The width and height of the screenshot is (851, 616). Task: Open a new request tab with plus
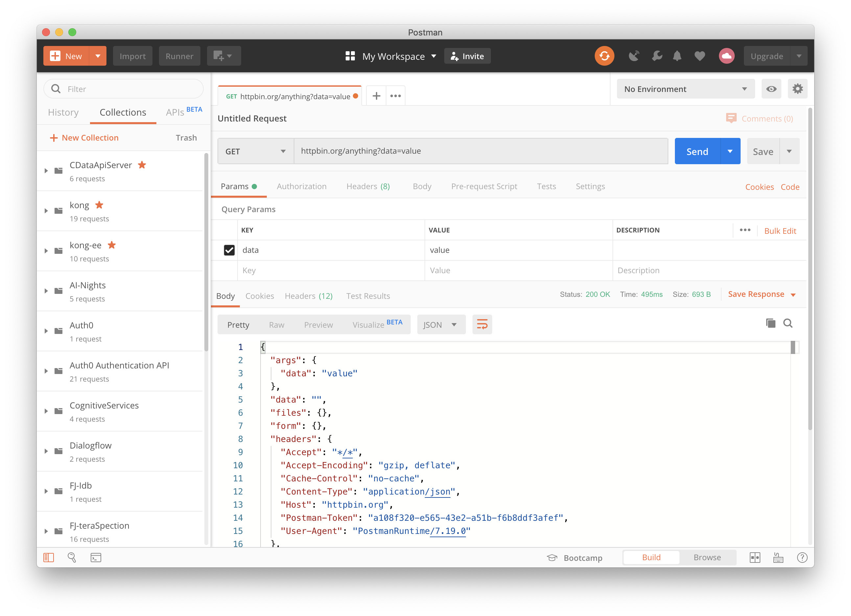point(376,96)
